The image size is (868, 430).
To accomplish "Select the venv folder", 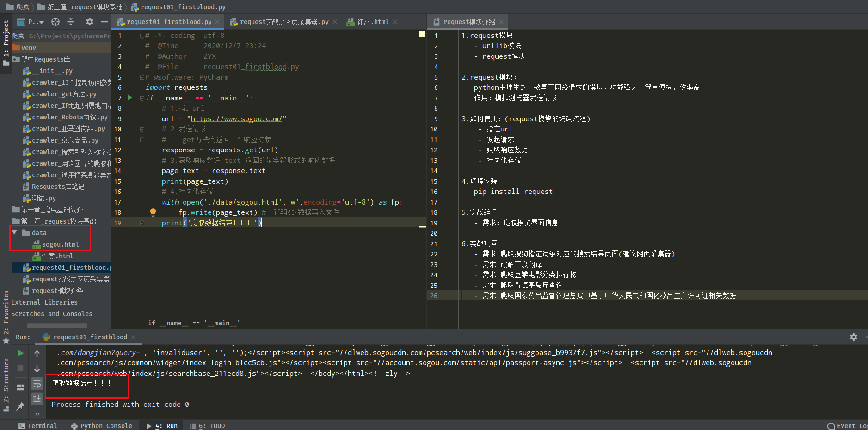I will tap(24, 48).
